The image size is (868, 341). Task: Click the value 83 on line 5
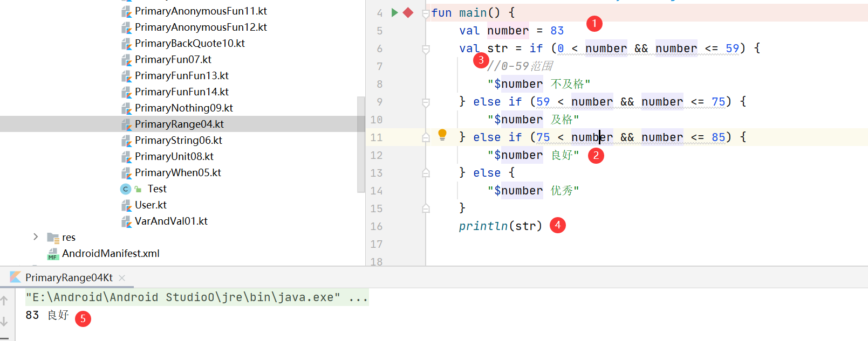point(557,31)
